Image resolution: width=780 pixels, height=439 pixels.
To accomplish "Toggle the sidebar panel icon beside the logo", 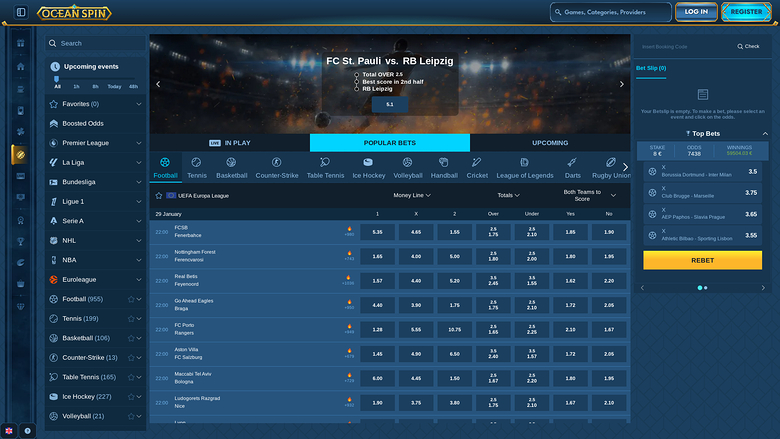I will click(x=21, y=12).
